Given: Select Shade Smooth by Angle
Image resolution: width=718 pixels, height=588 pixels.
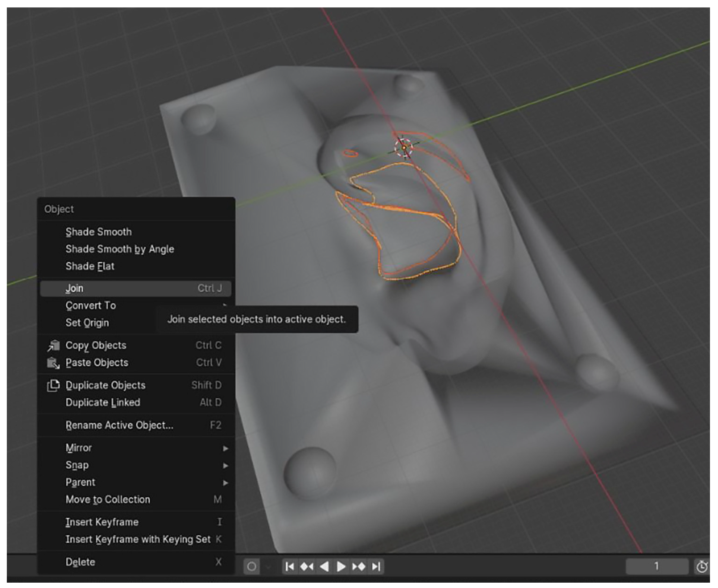Looking at the screenshot, I should [x=120, y=249].
